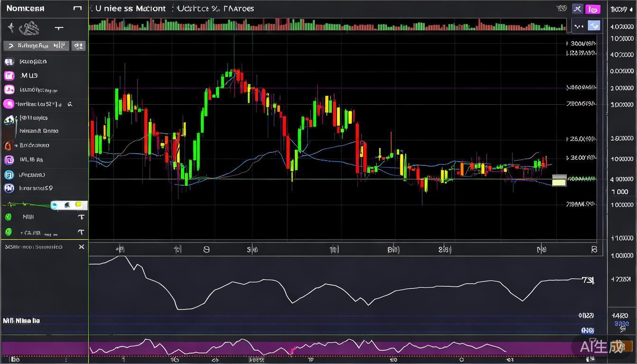Click the sparkle star icon at the sidebar top

[11, 28]
